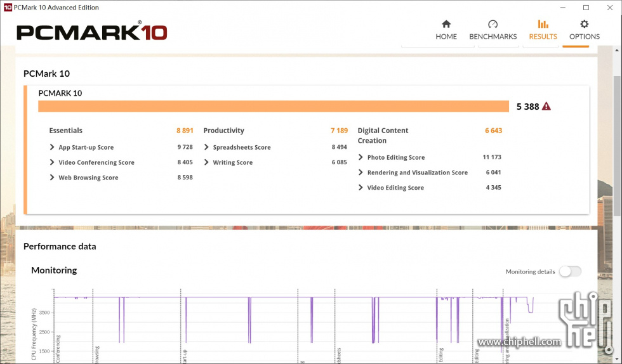Click the vertical scrollbar thumb
Screen dimensions: 622x364
pyautogui.click(x=617, y=146)
